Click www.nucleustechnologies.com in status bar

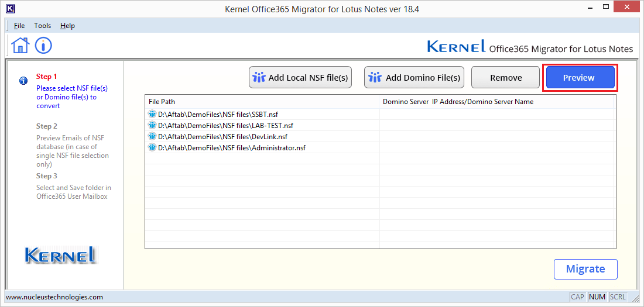(54, 296)
